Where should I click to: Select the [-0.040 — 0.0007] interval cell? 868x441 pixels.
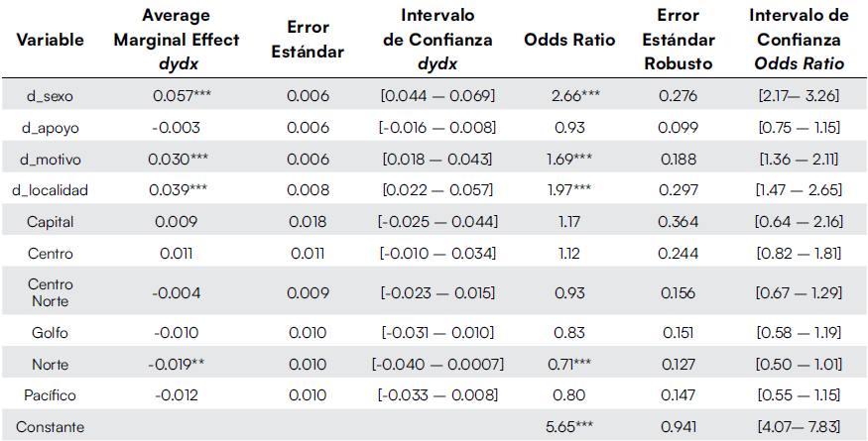click(x=437, y=364)
